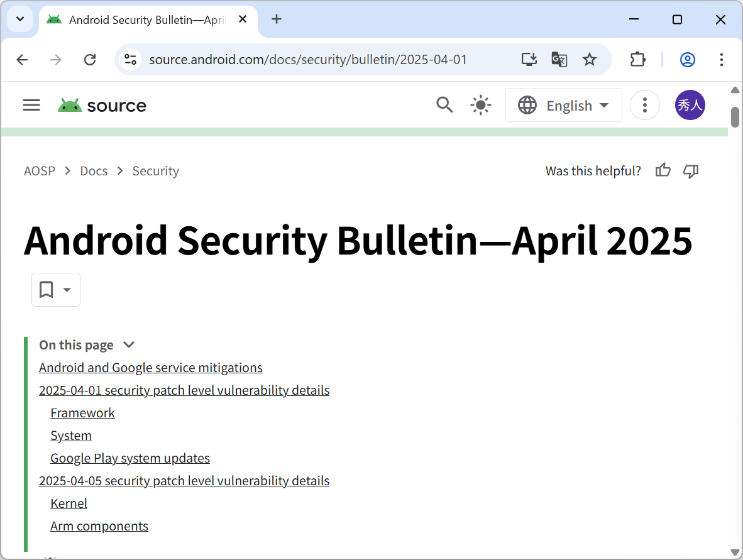Give a thumbs up on 'Was this helpful?'
Screen dimensions: 743x560
[x=663, y=170]
